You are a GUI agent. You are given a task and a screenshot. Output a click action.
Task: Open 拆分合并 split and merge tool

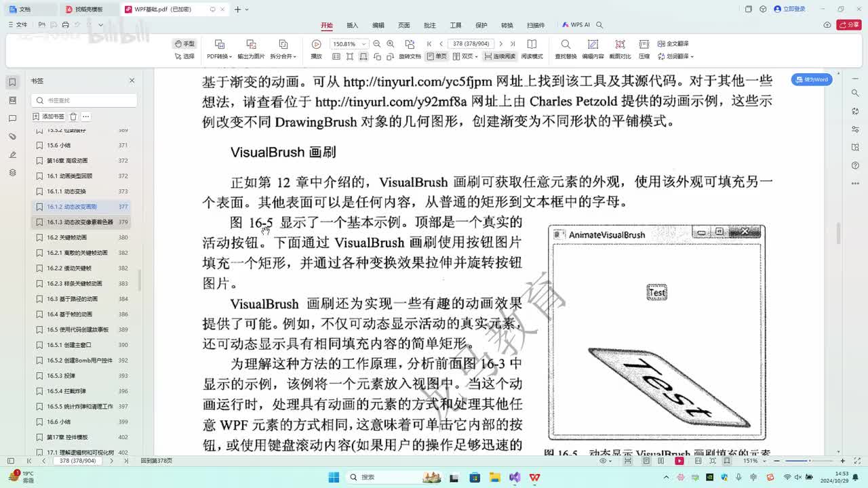283,49
